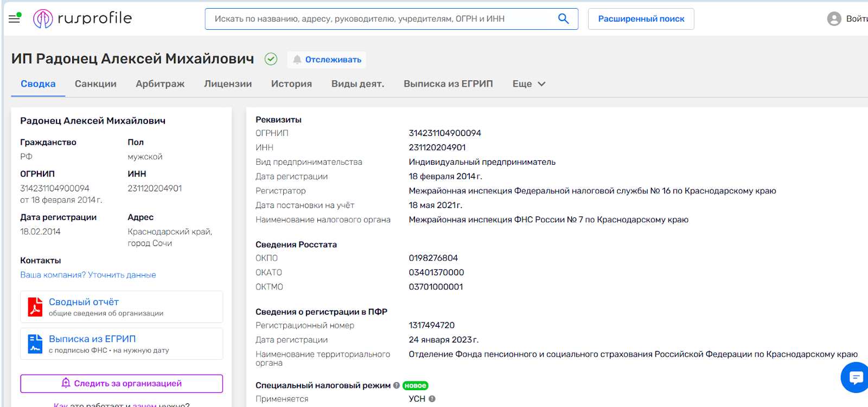This screenshot has width=868, height=407.
Task: Expand the Еще dropdown menu
Action: (x=528, y=84)
